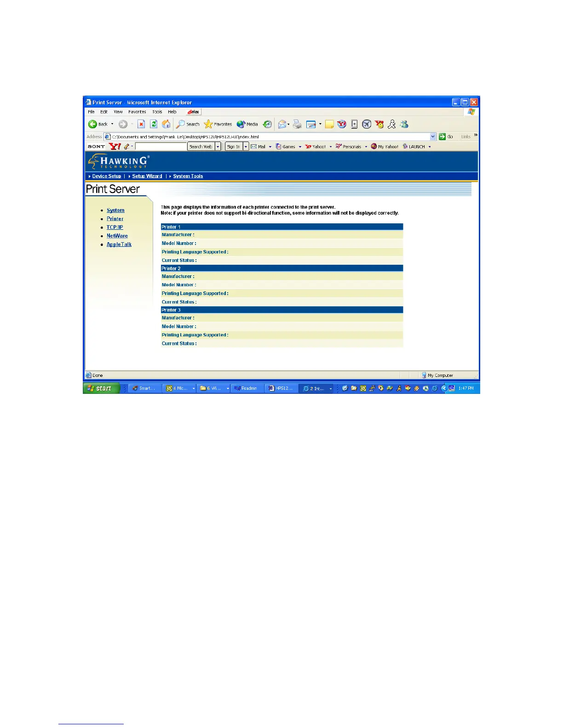Open the View menu
Image resolution: width=563 pixels, height=728 pixels.
[118, 112]
